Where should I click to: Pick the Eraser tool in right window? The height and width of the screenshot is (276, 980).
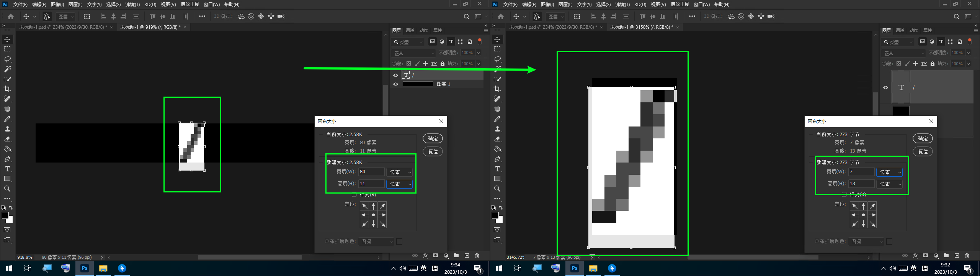pyautogui.click(x=497, y=139)
